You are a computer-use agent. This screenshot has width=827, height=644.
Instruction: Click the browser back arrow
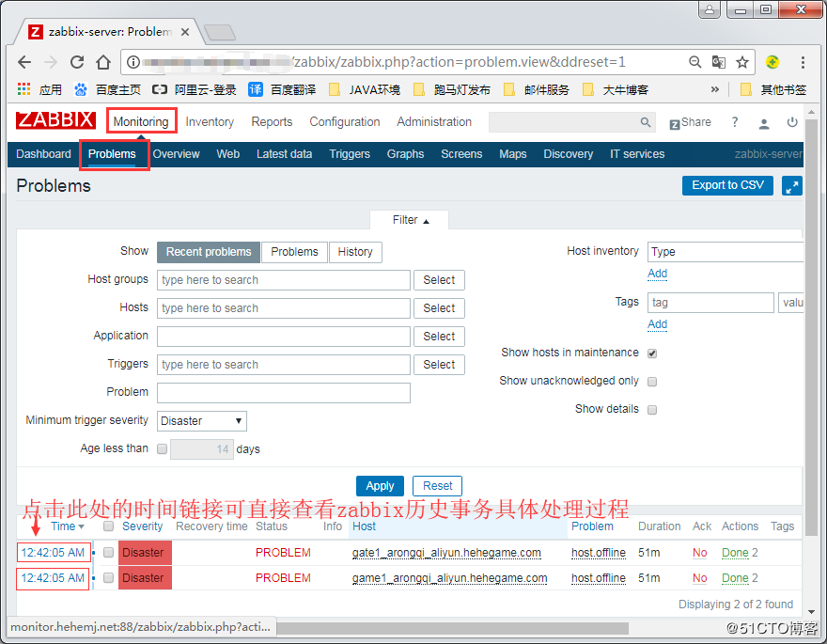pos(24,62)
